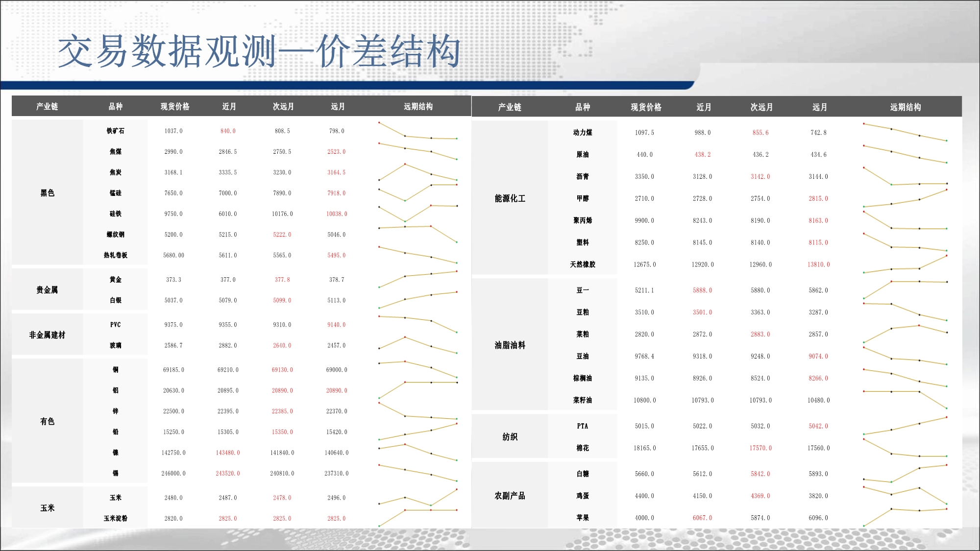Select the 17570.0 value for 棉花
The width and height of the screenshot is (980, 551).
coord(760,448)
